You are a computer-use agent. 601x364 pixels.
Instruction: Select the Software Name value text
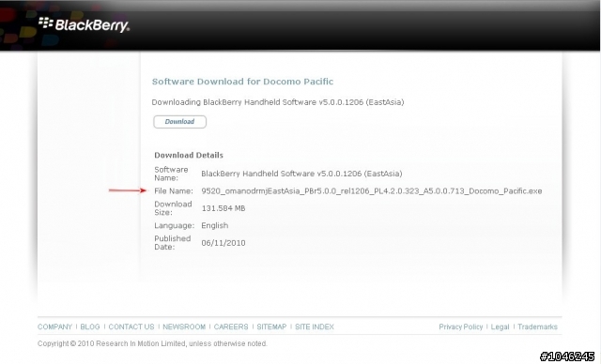point(301,174)
